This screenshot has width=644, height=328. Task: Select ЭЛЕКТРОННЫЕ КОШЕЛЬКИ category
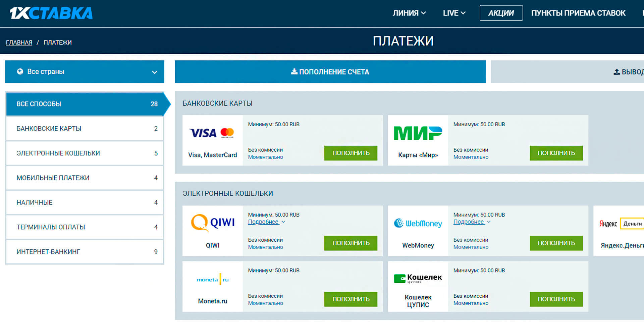(x=85, y=153)
